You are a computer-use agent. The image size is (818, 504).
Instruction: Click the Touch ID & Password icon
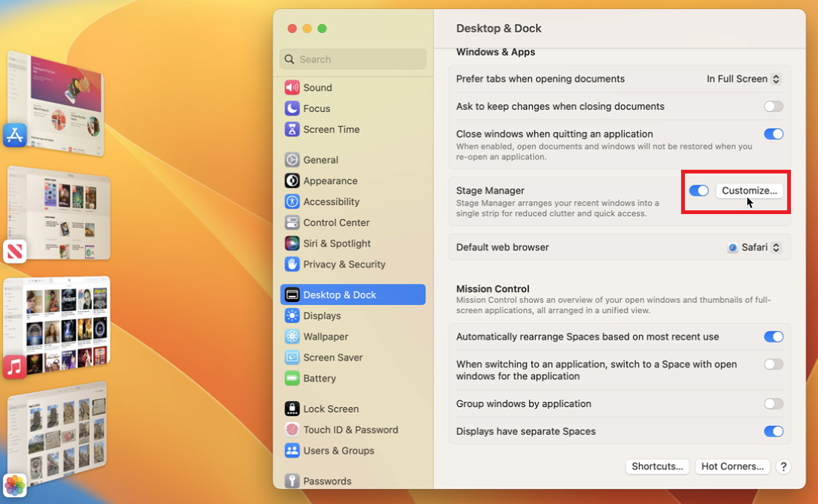coord(293,430)
